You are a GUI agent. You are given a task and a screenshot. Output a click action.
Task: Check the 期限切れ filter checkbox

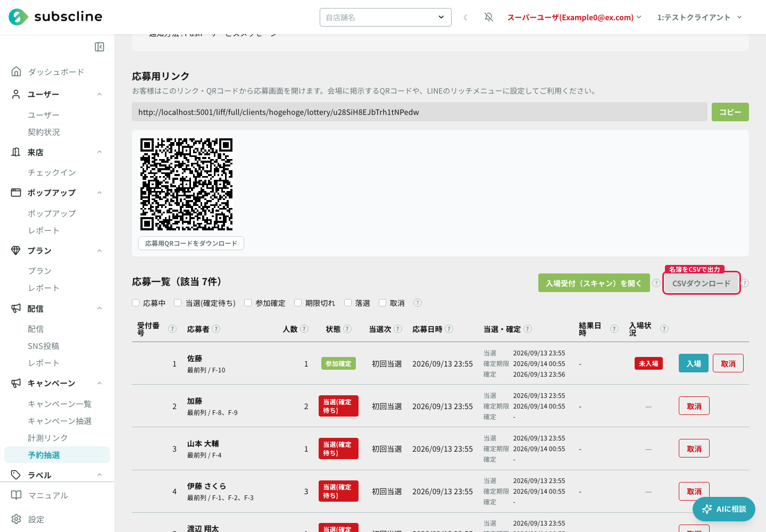pyautogui.click(x=298, y=303)
